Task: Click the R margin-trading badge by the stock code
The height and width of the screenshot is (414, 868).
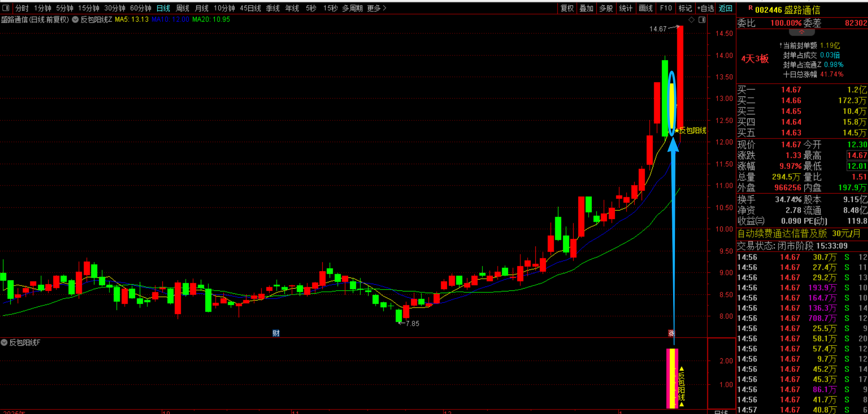Action: tap(750, 8)
